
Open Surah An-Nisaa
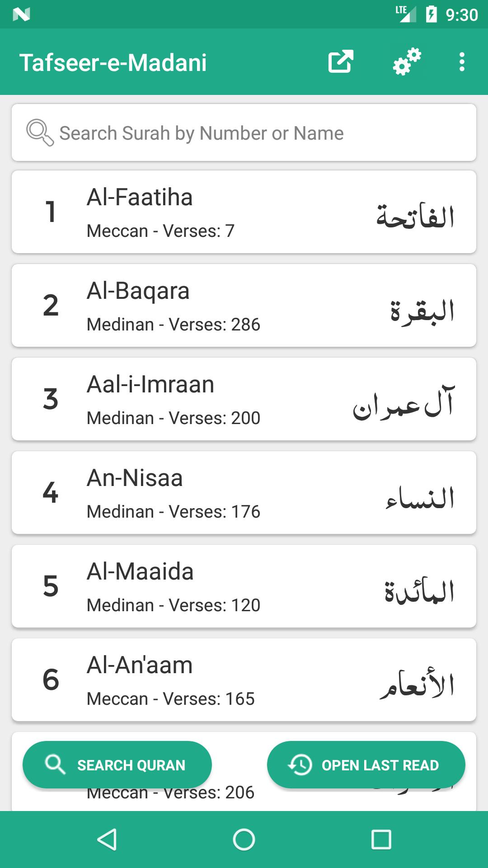pos(244,492)
